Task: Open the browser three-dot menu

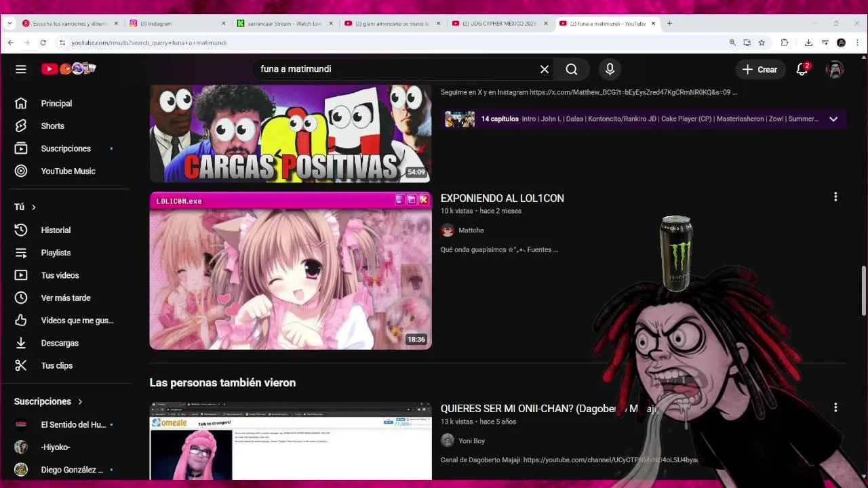Action: pos(858,43)
